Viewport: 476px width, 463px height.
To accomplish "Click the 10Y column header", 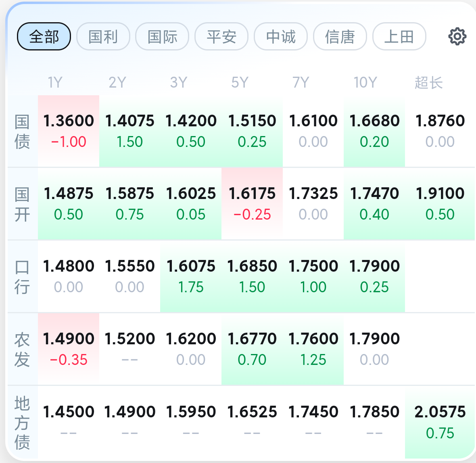I will pos(365,82).
